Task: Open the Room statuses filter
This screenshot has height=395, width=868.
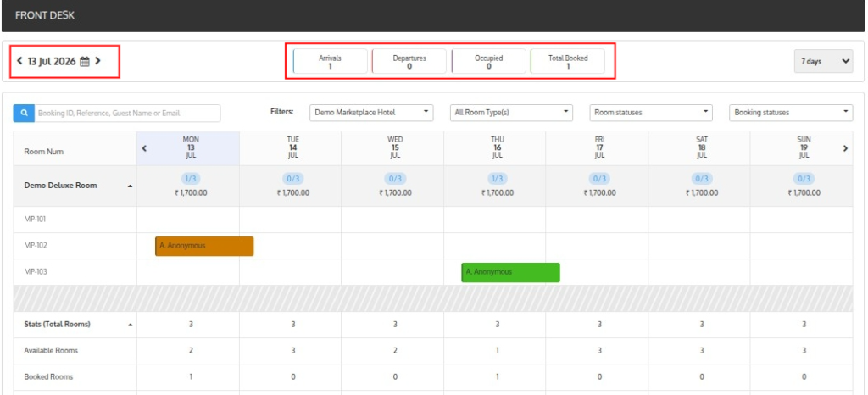Action: click(652, 112)
